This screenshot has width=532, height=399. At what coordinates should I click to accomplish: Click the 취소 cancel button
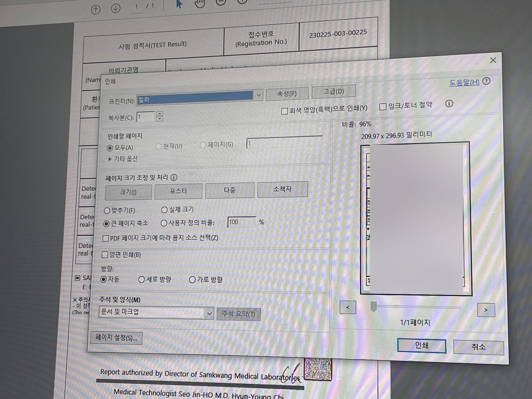[x=478, y=347]
